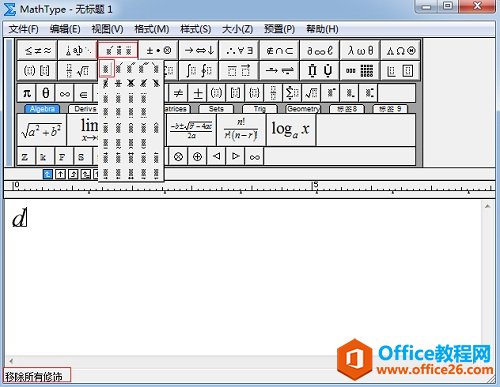
Task: Apply the overbar embellishment
Action: click(x=106, y=127)
